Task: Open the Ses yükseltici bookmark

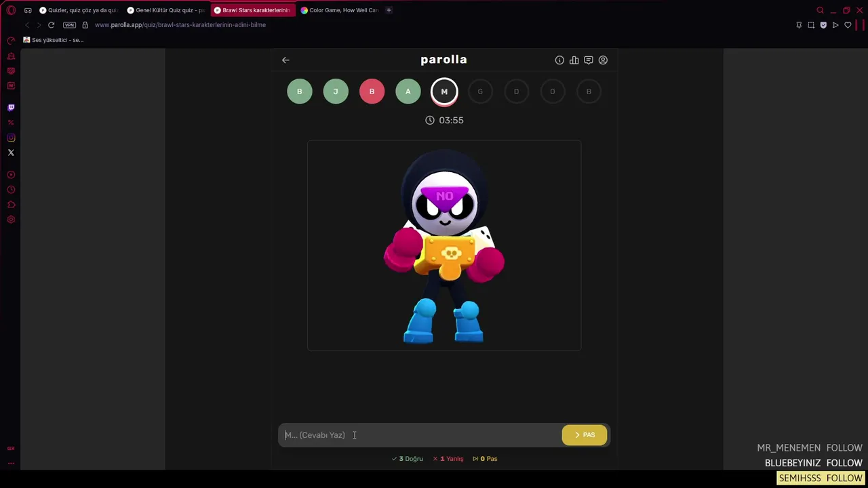Action: [54, 40]
